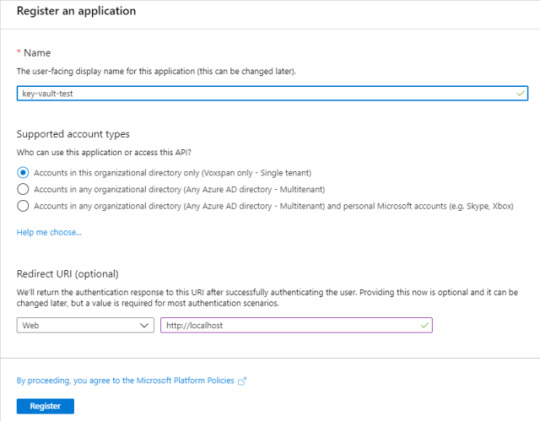Click the Supported account types heading

(x=73, y=134)
